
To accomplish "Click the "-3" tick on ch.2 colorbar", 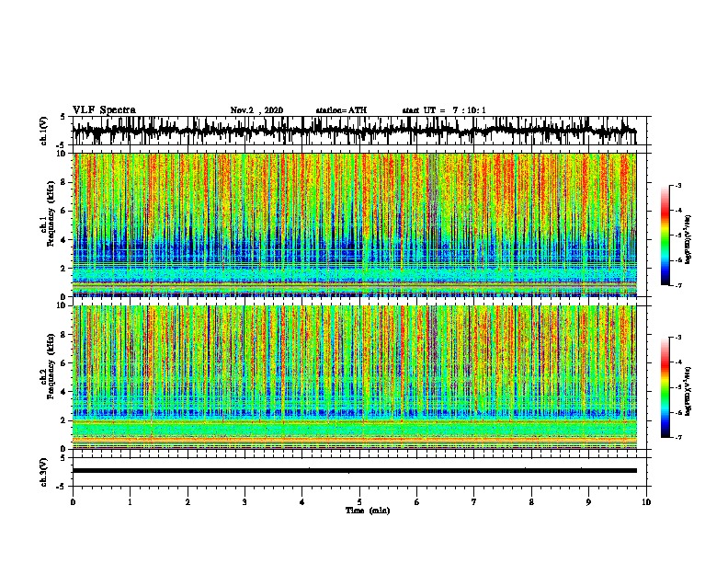I will pyautogui.click(x=678, y=338).
